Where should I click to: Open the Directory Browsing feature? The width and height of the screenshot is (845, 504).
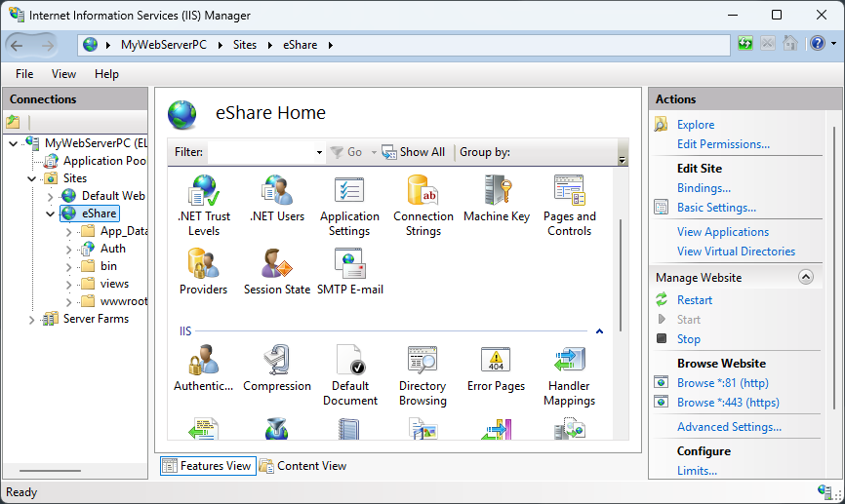pyautogui.click(x=422, y=374)
